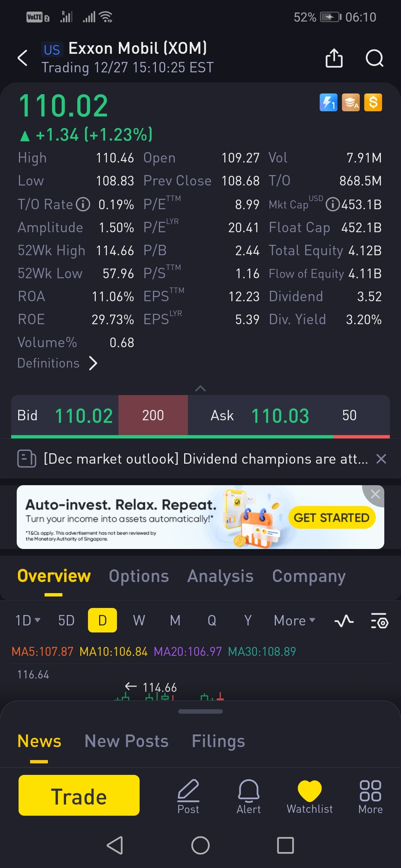Go back using the left arrow
The width and height of the screenshot is (401, 868).
pyautogui.click(x=23, y=58)
